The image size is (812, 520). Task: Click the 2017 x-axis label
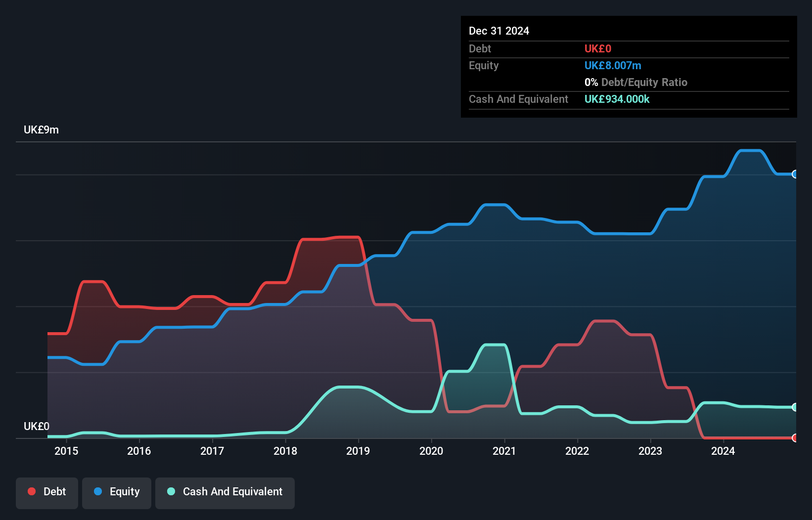point(212,451)
